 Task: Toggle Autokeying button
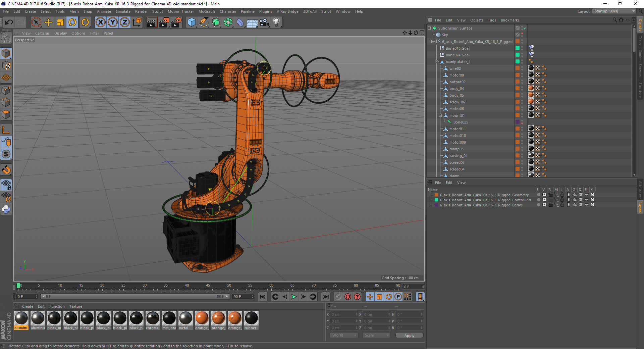tap(348, 297)
